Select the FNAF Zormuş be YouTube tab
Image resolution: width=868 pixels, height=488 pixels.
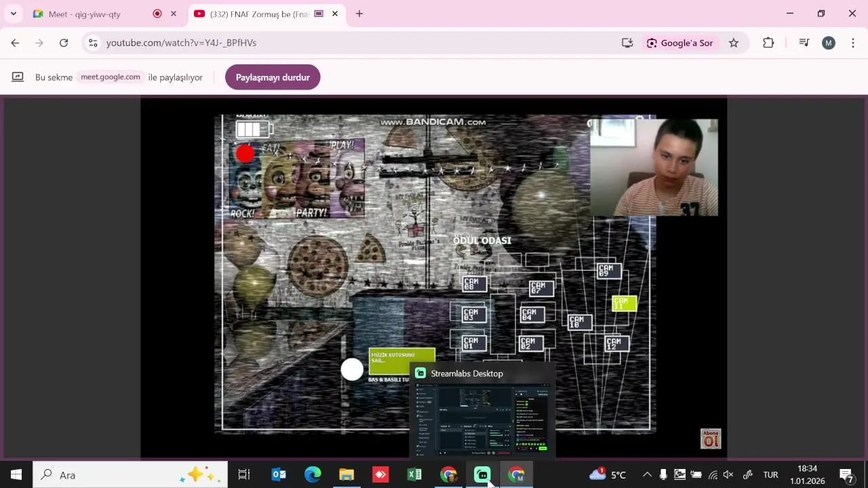[266, 14]
